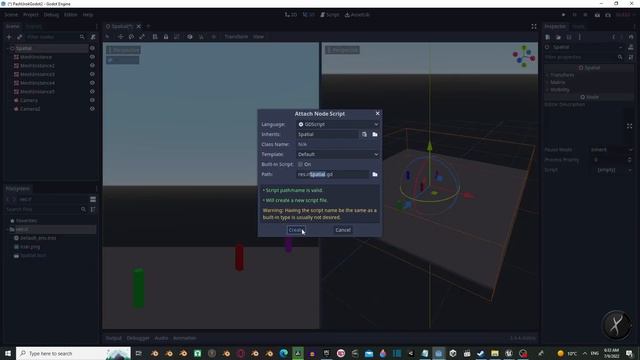Hide the MeshInstance3 node

click(92, 74)
